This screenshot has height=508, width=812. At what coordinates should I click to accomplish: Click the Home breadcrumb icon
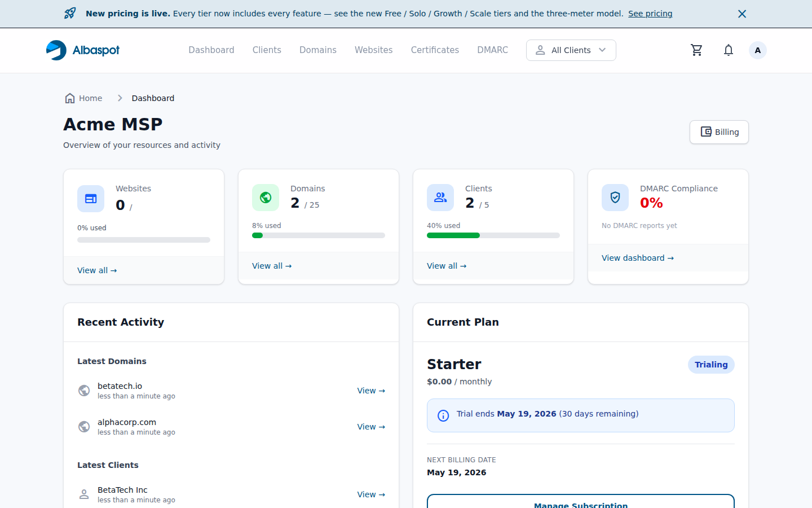70,98
